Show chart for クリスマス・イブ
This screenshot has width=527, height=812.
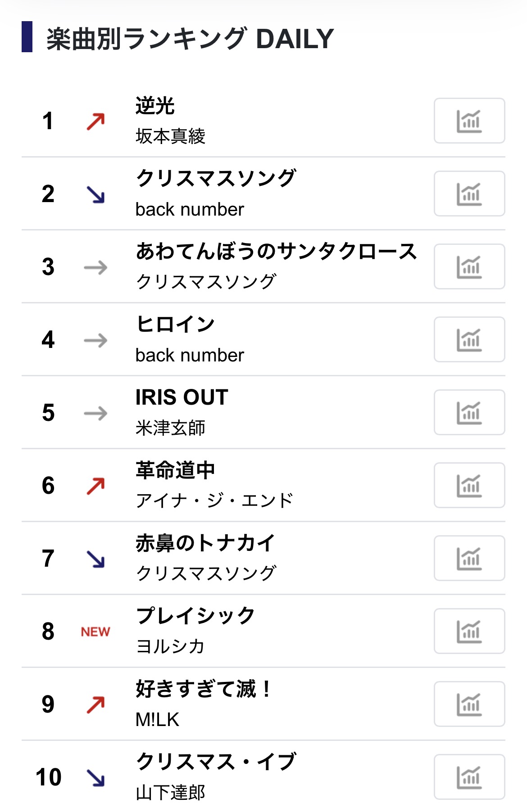(x=469, y=777)
